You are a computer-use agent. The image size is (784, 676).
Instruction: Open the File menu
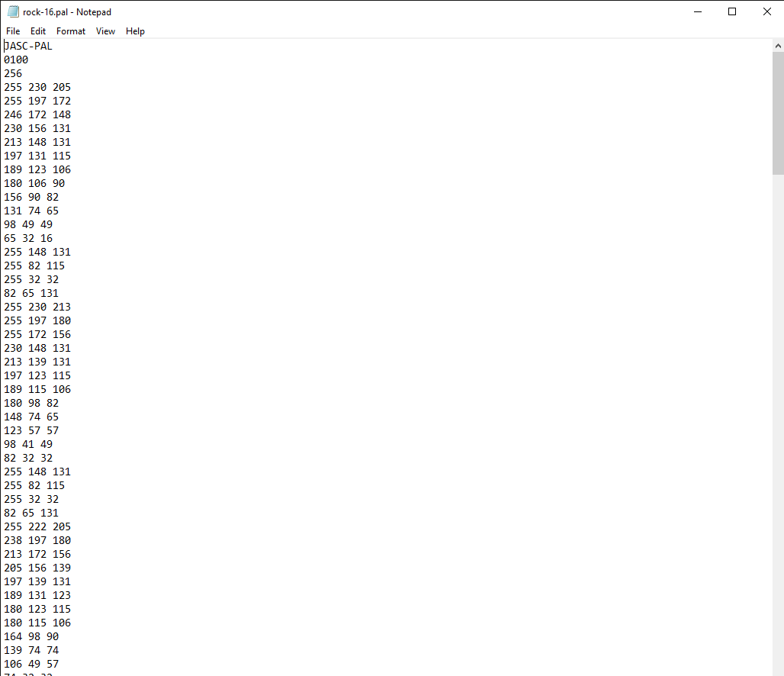(x=13, y=31)
